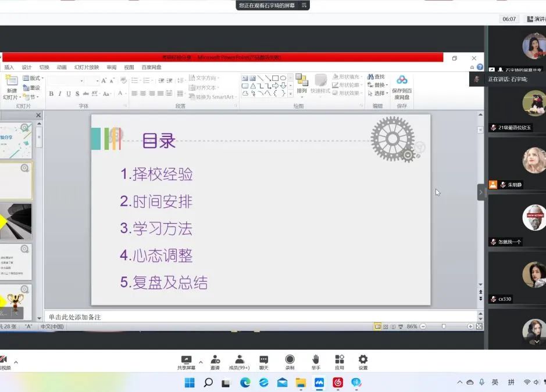Toggle underline formatting
The height and width of the screenshot is (392, 546).
click(x=69, y=93)
